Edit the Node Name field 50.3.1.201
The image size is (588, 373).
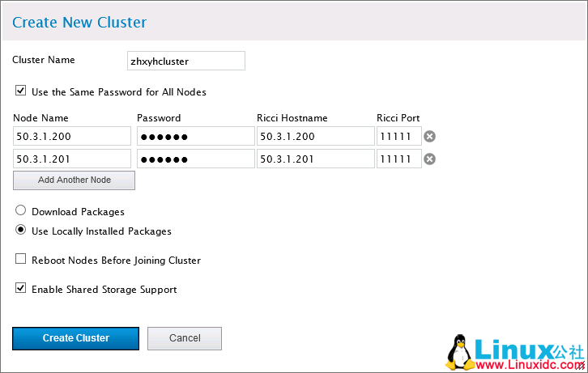click(x=72, y=159)
